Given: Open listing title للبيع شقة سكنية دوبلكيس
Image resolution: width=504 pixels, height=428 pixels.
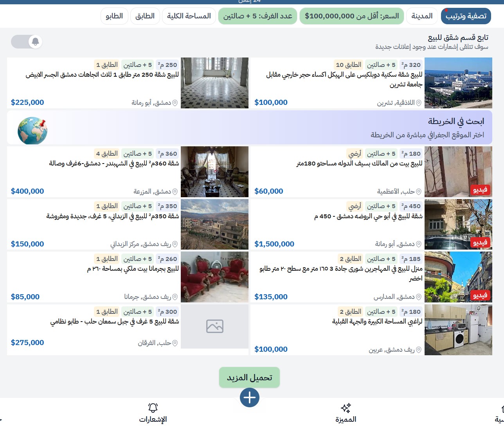Looking at the screenshot, I should tap(344, 79).
